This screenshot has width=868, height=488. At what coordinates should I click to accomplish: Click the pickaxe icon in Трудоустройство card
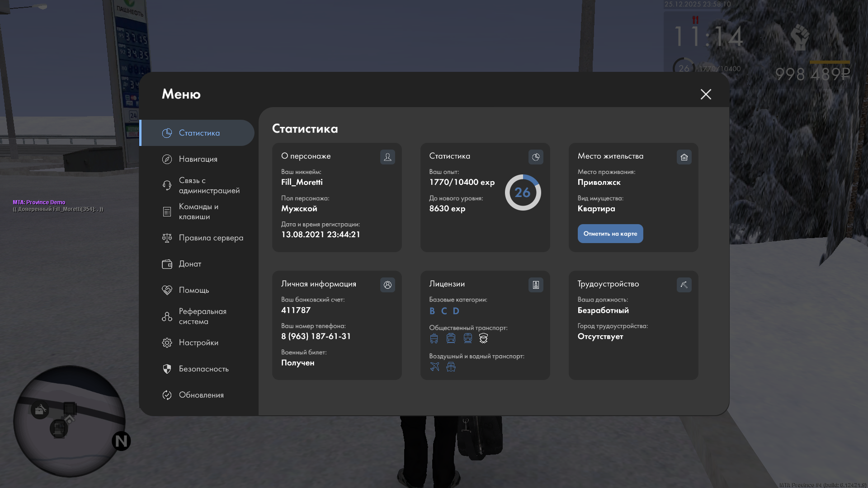click(x=684, y=285)
